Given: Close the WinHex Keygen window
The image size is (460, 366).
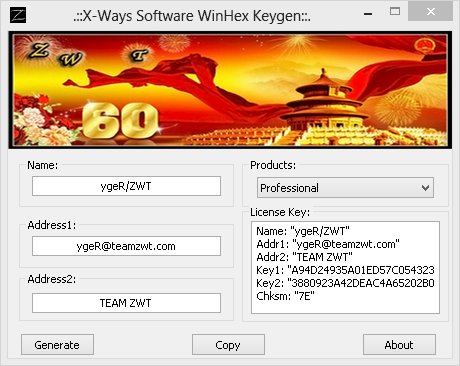Looking at the screenshot, I should 431,12.
